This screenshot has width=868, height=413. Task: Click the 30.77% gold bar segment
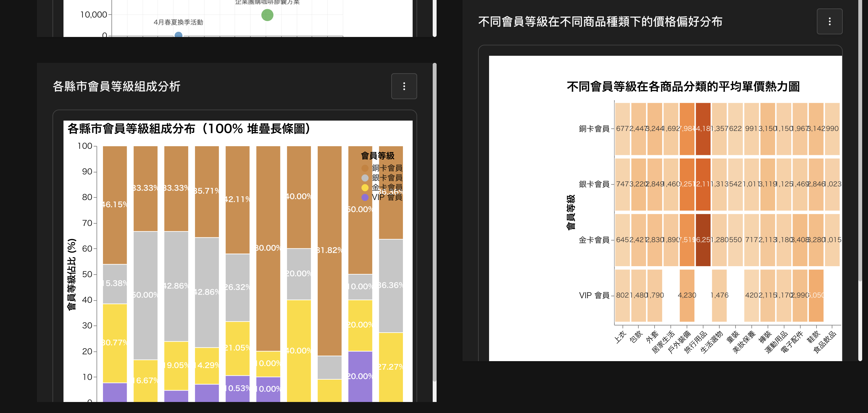point(115,343)
